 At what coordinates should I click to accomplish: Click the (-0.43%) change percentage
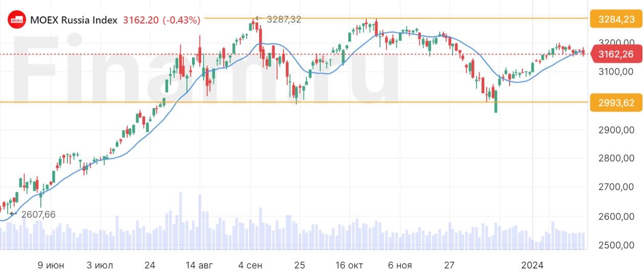[x=181, y=20]
